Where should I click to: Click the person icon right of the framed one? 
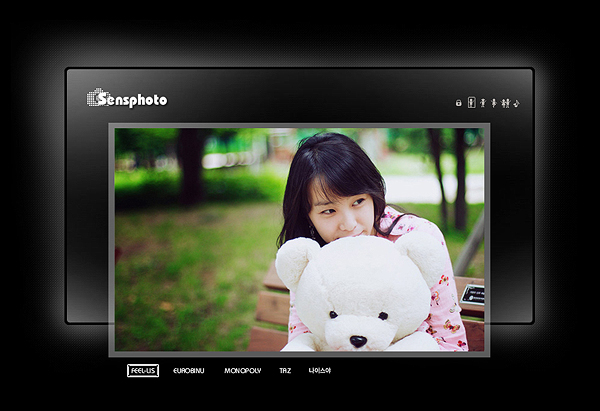point(482,102)
